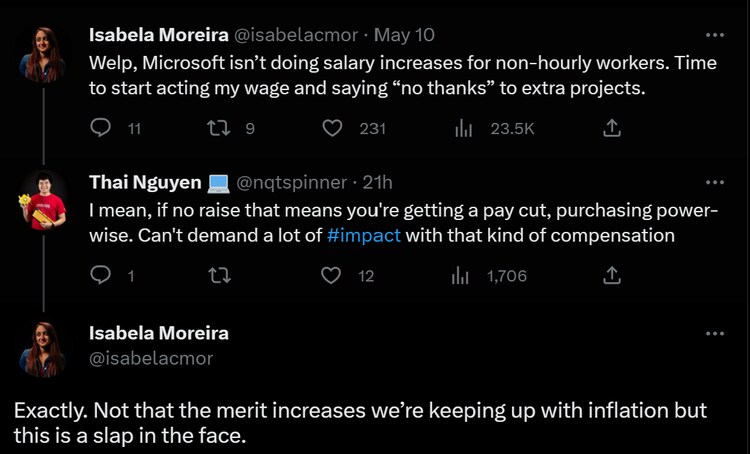View analytics showing 1,706 views

pos(462,275)
